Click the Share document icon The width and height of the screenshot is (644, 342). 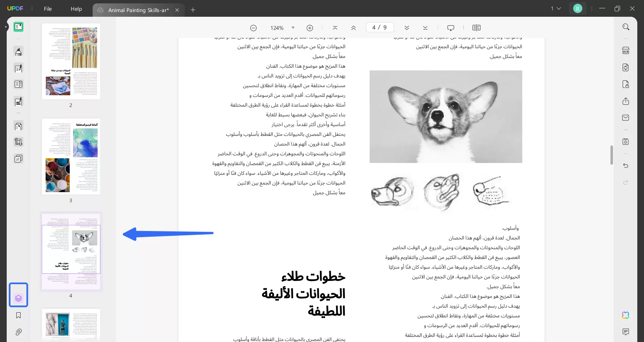click(626, 101)
